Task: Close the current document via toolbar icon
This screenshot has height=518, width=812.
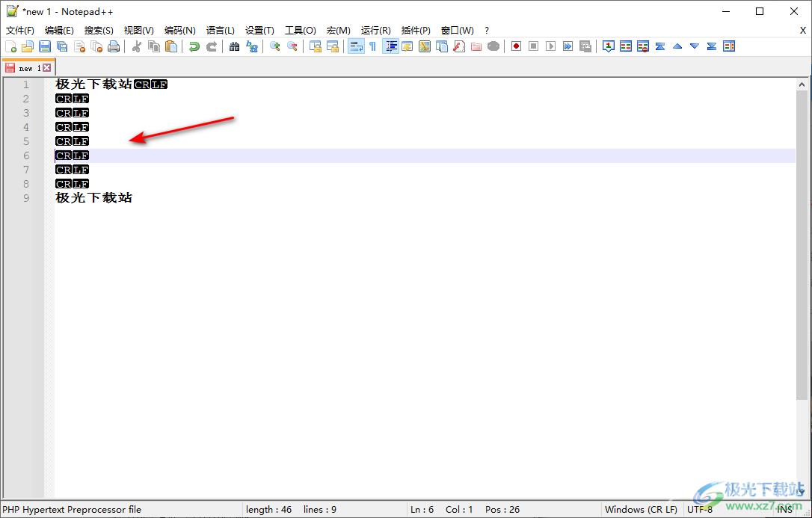Action: (x=80, y=46)
